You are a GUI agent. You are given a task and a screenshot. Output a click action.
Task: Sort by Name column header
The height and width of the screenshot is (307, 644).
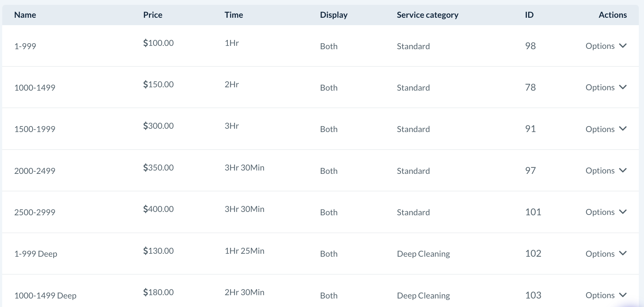(x=25, y=15)
